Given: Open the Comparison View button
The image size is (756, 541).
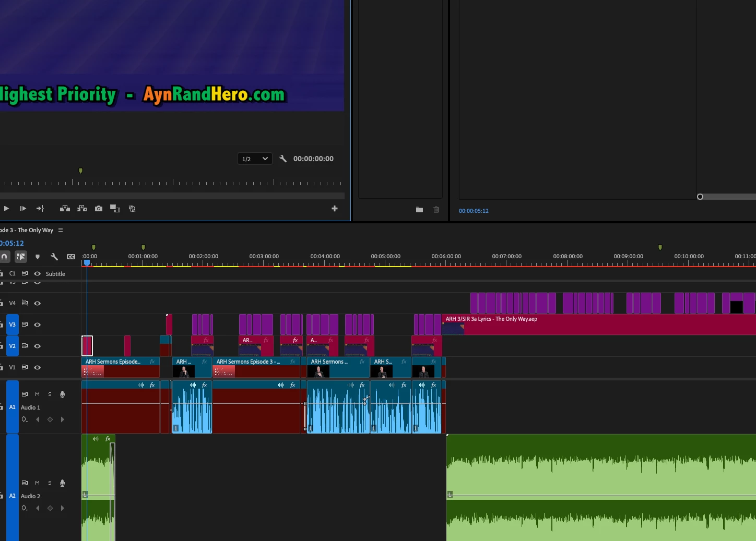Looking at the screenshot, I should pyautogui.click(x=115, y=208).
